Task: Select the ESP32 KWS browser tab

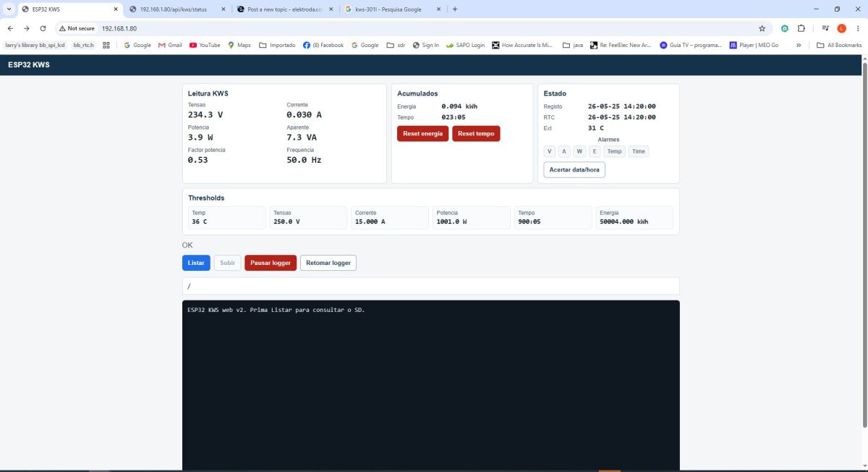Action: coord(69,9)
